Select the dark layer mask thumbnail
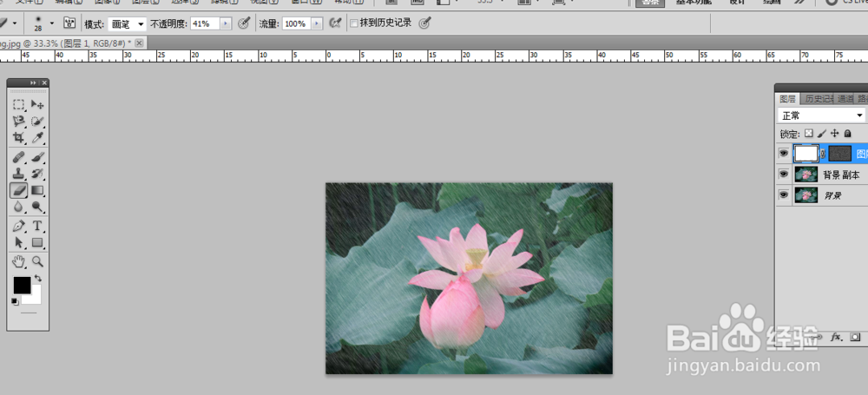 pyautogui.click(x=839, y=154)
